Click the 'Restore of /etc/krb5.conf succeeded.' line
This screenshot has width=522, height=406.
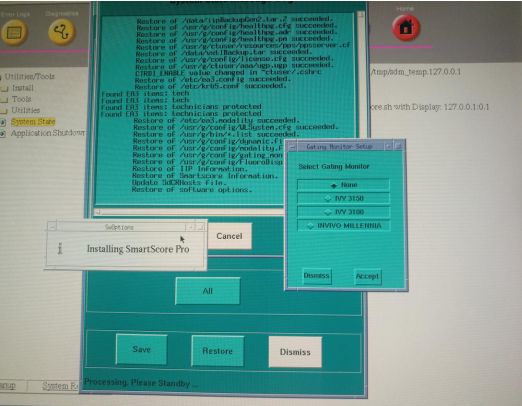[211, 86]
